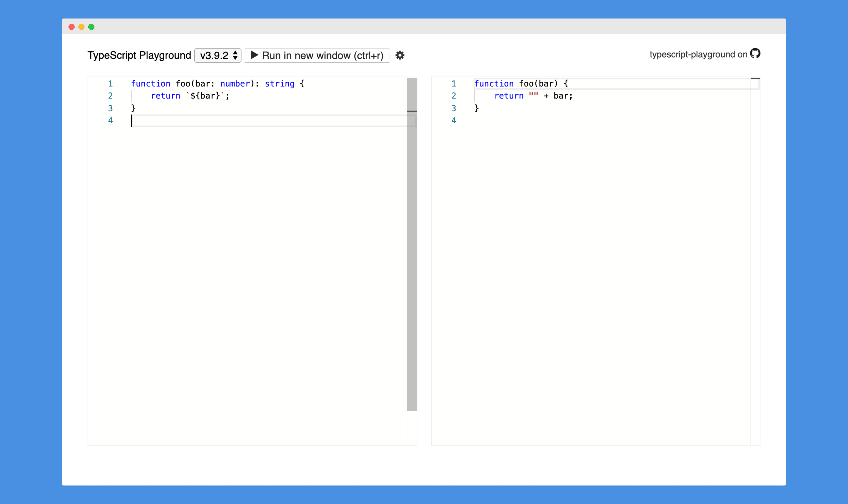The height and width of the screenshot is (504, 848).
Task: Click the GitHub icon for typescript-playground
Action: pos(755,54)
